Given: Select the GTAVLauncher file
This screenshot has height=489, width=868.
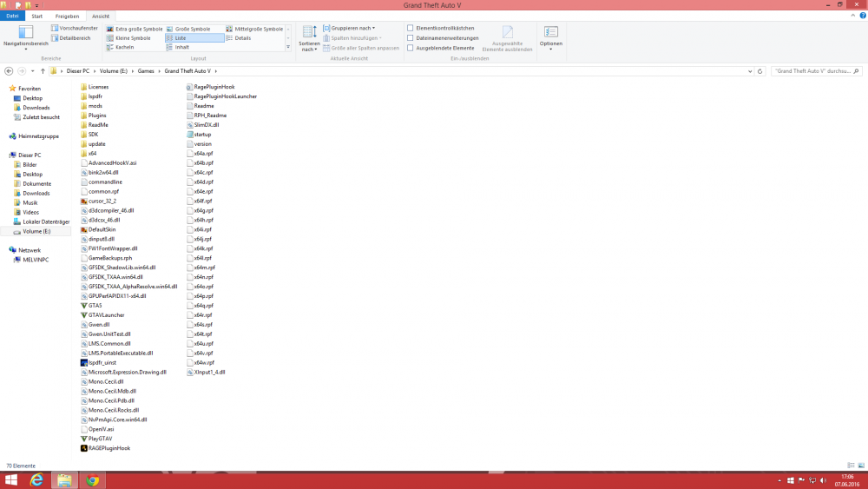Looking at the screenshot, I should click(x=106, y=315).
